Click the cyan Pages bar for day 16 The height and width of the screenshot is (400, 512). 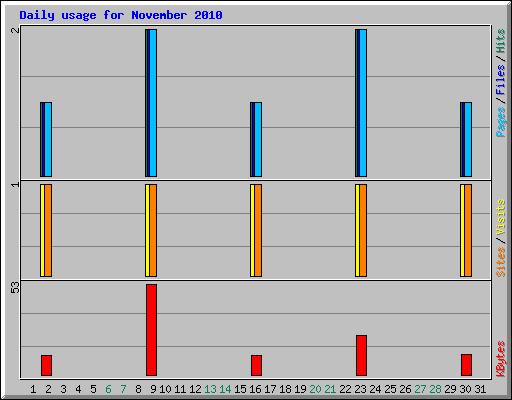(x=258, y=139)
